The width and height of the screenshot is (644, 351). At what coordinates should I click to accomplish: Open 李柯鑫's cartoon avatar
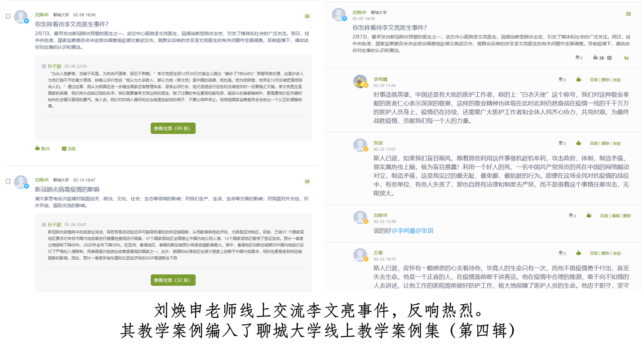[360, 82]
